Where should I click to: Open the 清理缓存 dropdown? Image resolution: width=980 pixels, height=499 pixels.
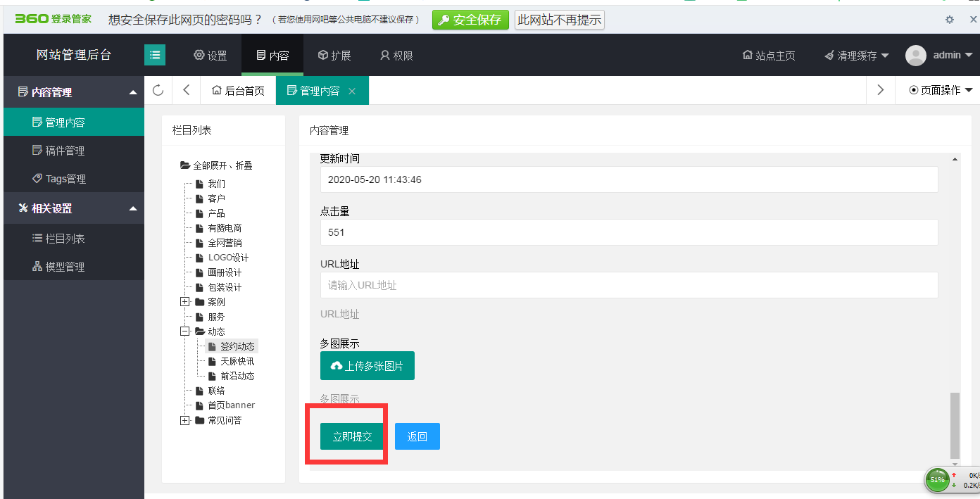[856, 56]
